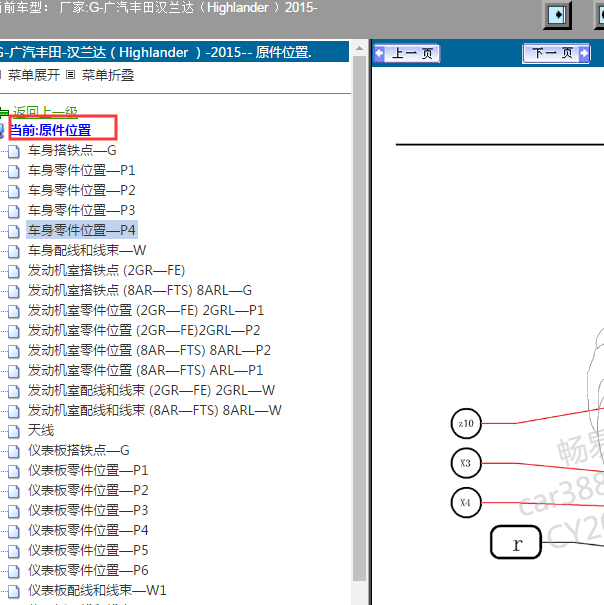Open 车身零件位置—P3

tap(81, 210)
